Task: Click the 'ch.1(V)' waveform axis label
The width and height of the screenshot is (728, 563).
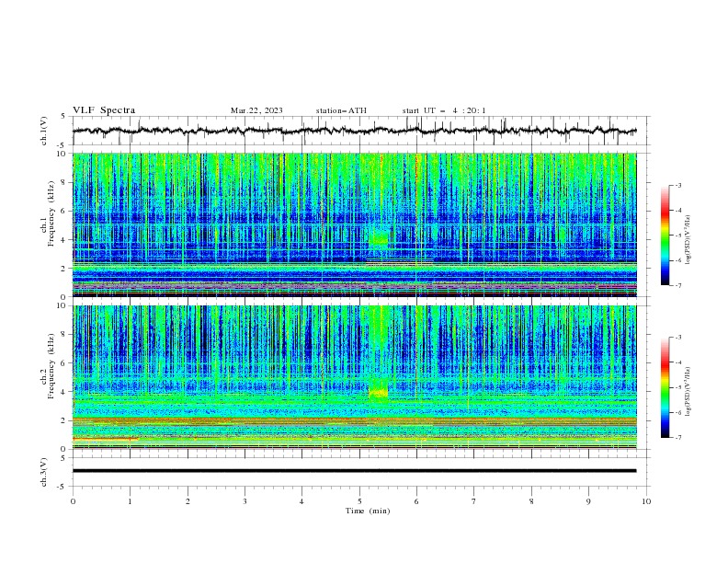Action: [x=44, y=131]
